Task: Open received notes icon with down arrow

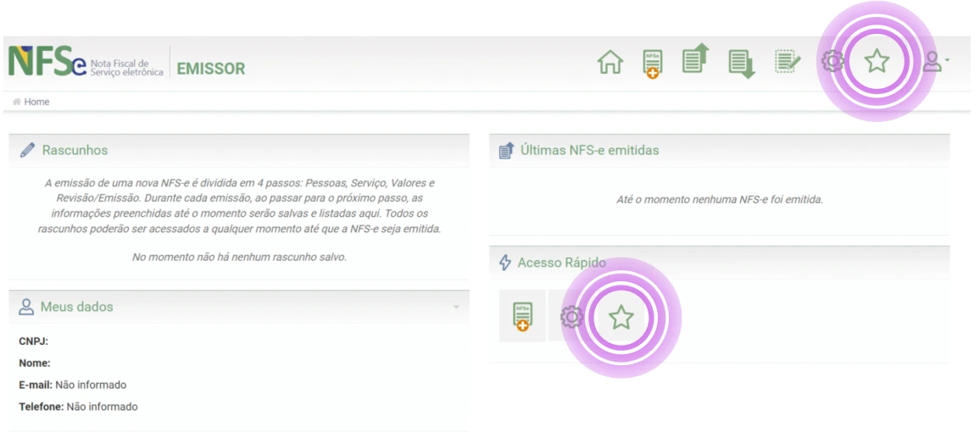Action: tap(742, 64)
